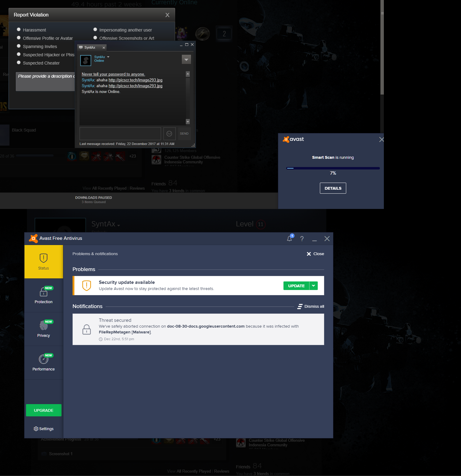Click Avast logo in title bar
Screen dimensions: 461x476
(33, 239)
